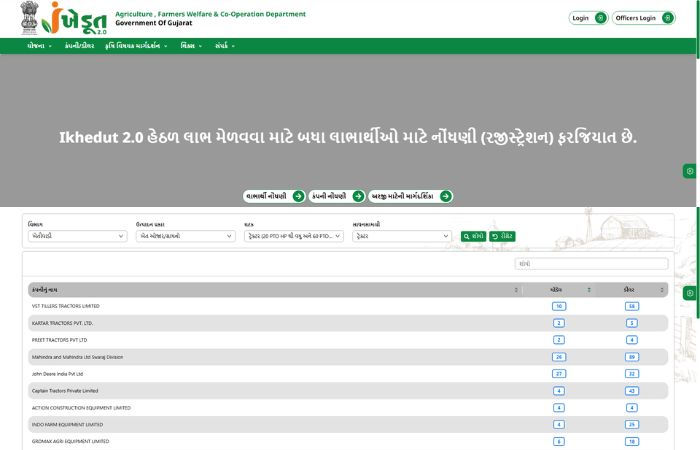The width and height of the screenshot is (700, 450).
Task: Focus the table search input field
Action: pos(592,264)
